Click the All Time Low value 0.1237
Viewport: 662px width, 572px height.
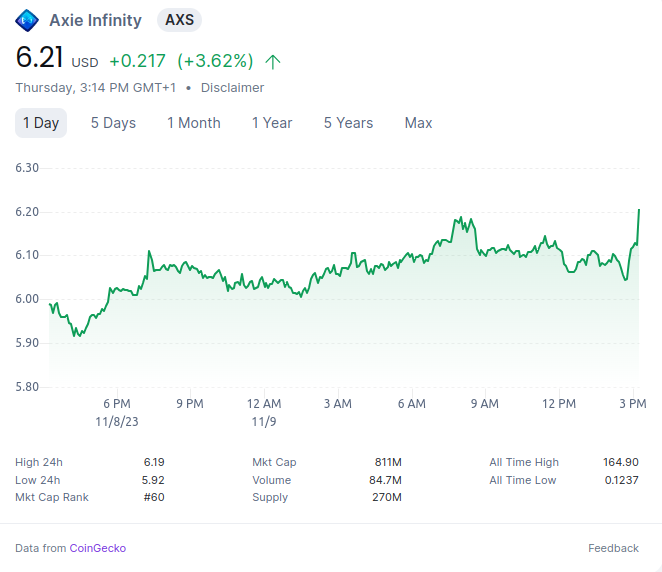coord(621,480)
